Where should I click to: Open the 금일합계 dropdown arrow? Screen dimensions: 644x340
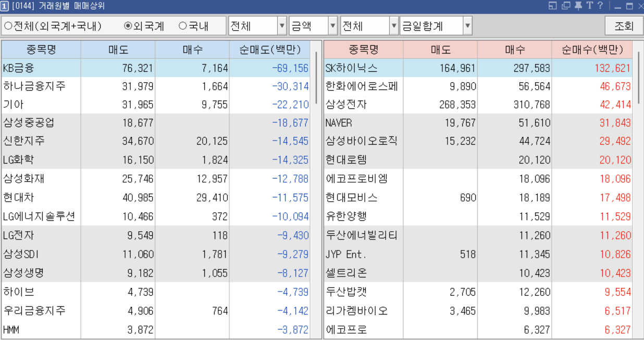(467, 26)
